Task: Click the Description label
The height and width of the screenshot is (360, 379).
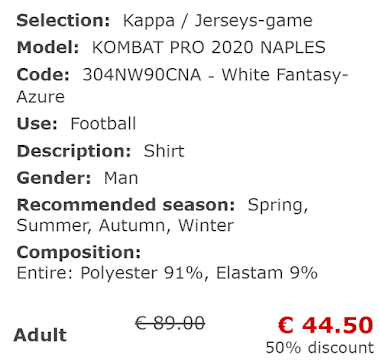Action: click(74, 151)
